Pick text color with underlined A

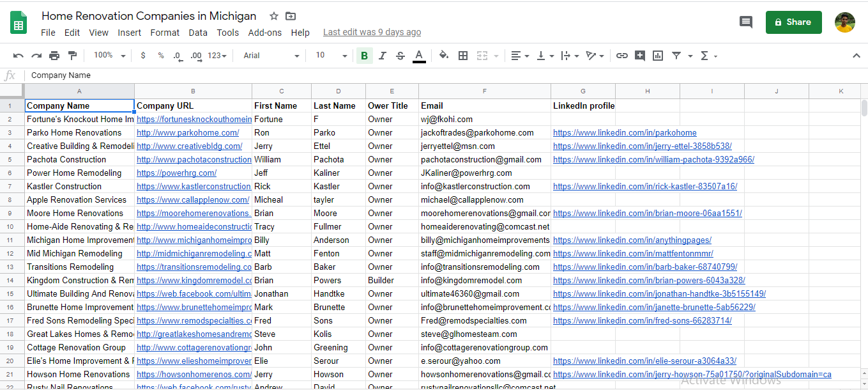419,56
